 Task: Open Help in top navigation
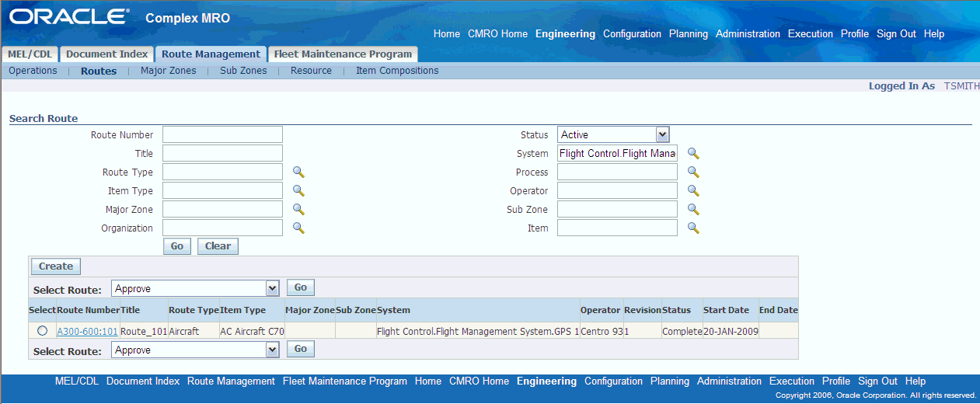pyautogui.click(x=934, y=34)
